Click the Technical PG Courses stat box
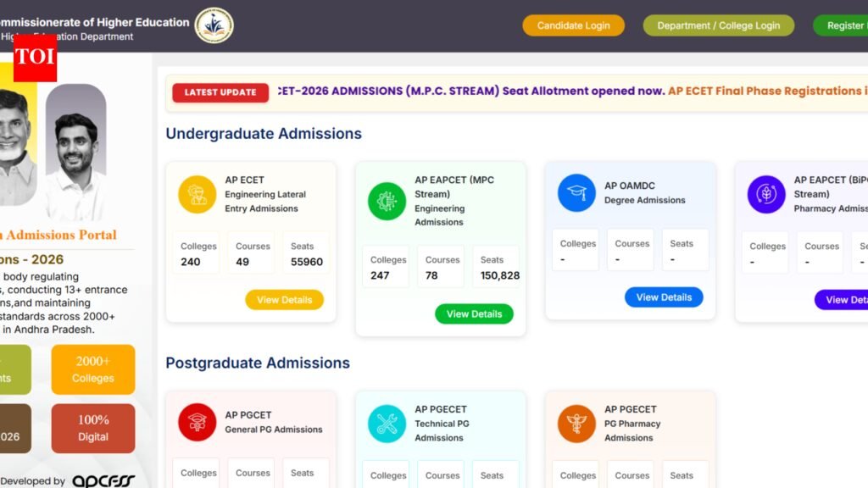This screenshot has height=488, width=868. click(x=441, y=474)
